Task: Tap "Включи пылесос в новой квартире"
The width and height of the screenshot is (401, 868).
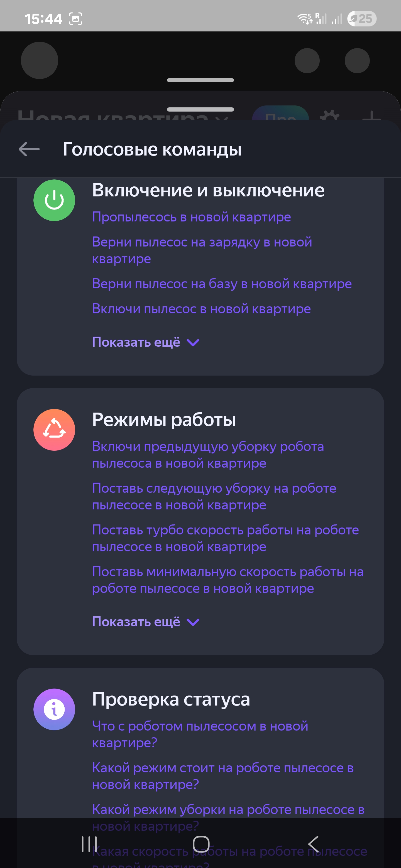Action: tap(201, 309)
